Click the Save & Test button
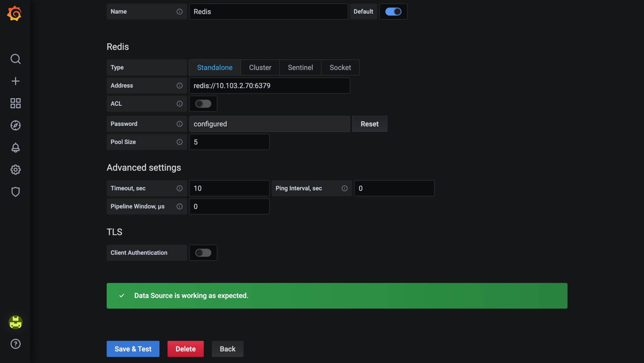 133,349
